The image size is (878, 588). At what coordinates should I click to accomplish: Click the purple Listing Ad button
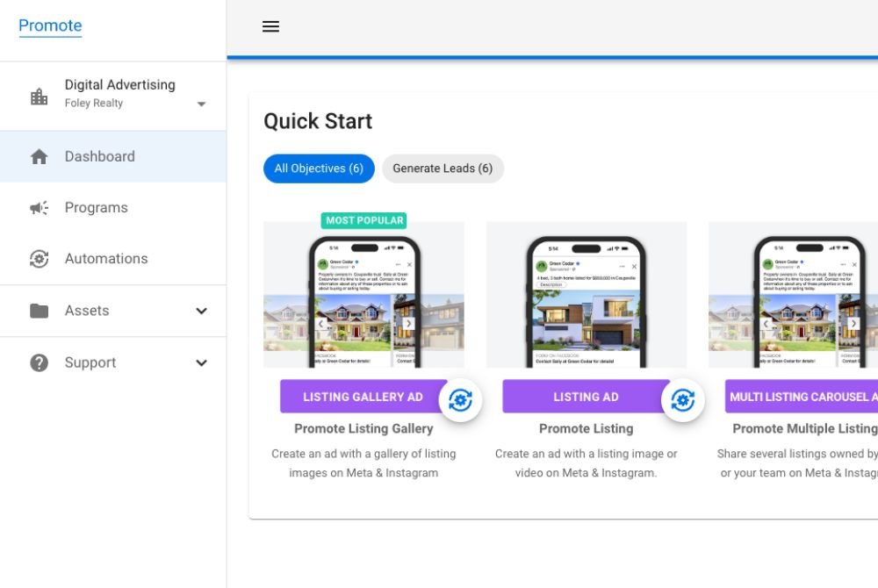tap(585, 397)
